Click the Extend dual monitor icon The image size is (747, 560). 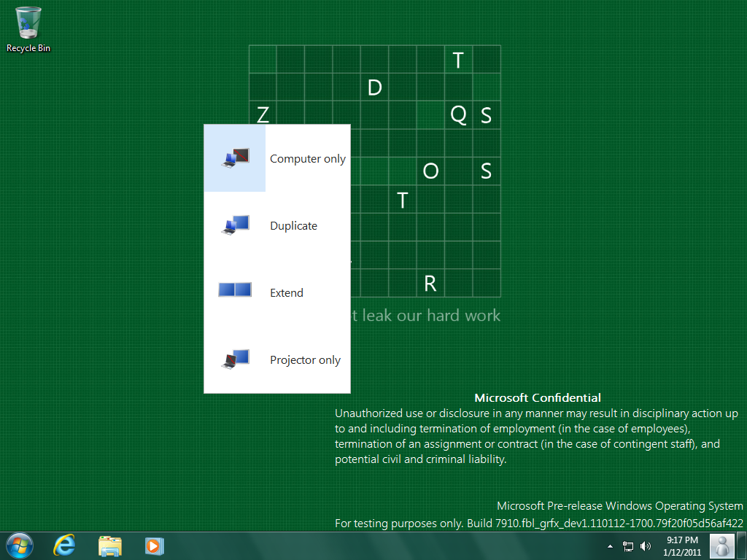235,289
